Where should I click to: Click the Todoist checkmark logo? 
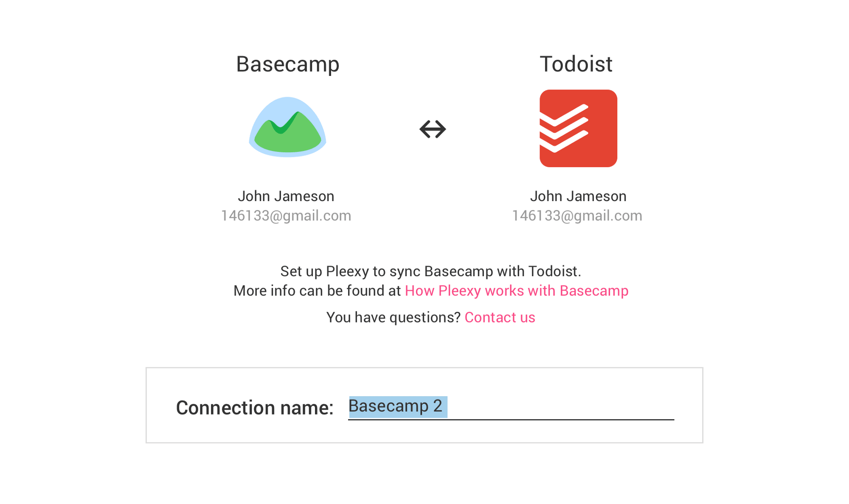577,128
